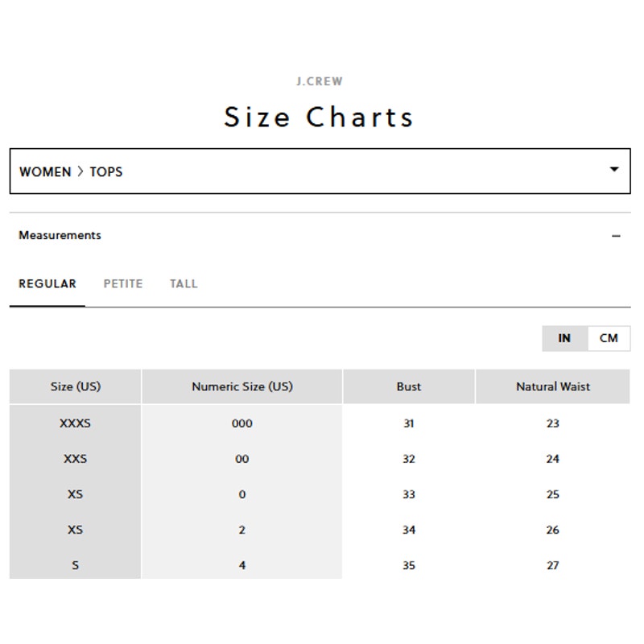Toggle units to IN
This screenshot has width=644, height=644.
564,338
